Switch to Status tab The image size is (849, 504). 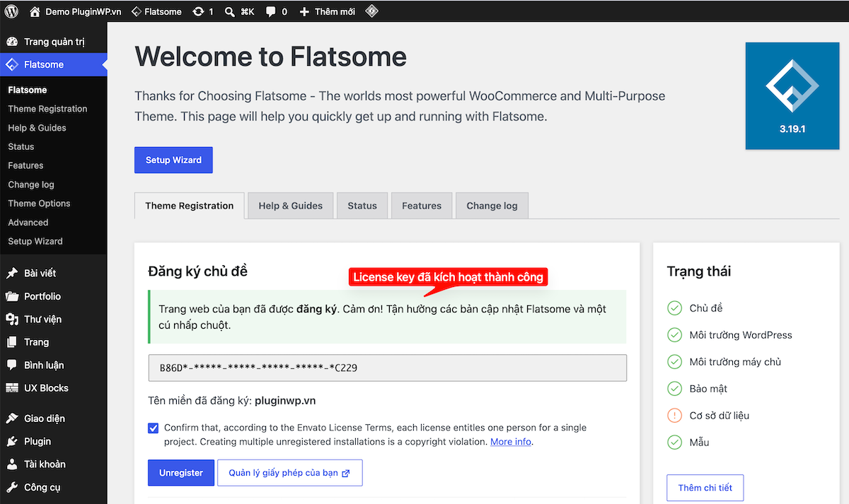pyautogui.click(x=362, y=206)
